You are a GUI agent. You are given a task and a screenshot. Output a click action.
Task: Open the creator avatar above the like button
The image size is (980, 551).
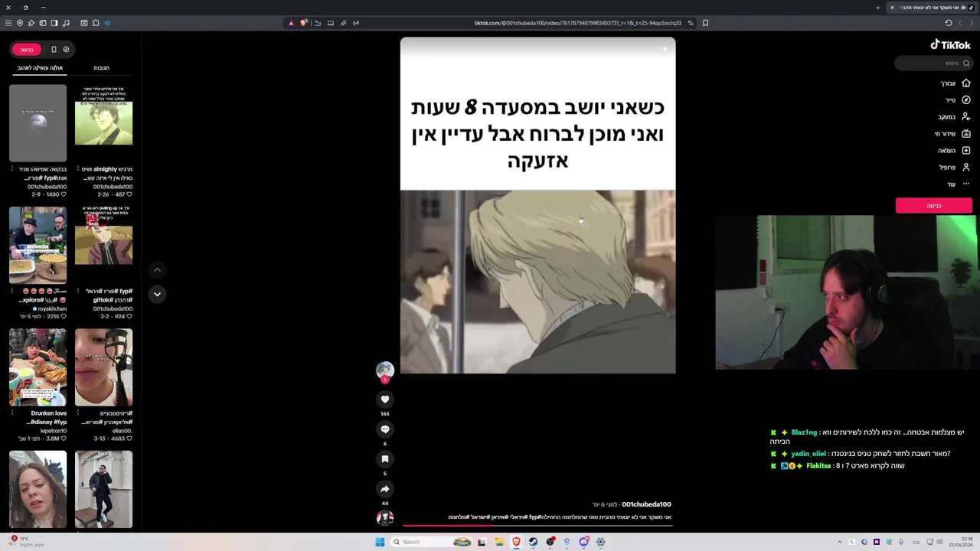pos(385,370)
